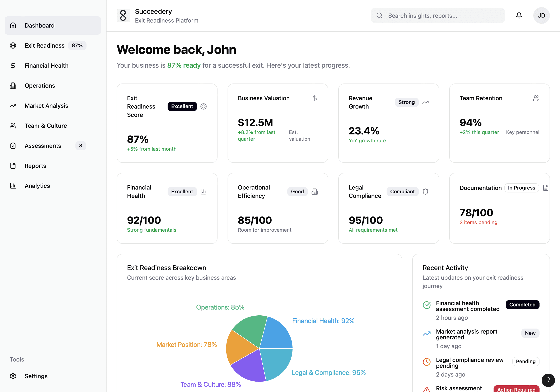
Task: Click the New badge on Market analysis report
Action: (x=530, y=333)
